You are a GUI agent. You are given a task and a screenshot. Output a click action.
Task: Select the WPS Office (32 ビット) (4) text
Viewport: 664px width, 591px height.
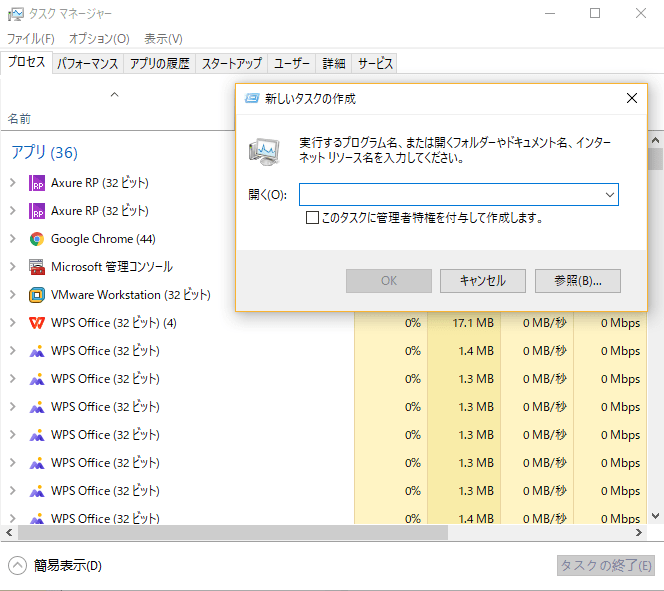[x=113, y=323]
